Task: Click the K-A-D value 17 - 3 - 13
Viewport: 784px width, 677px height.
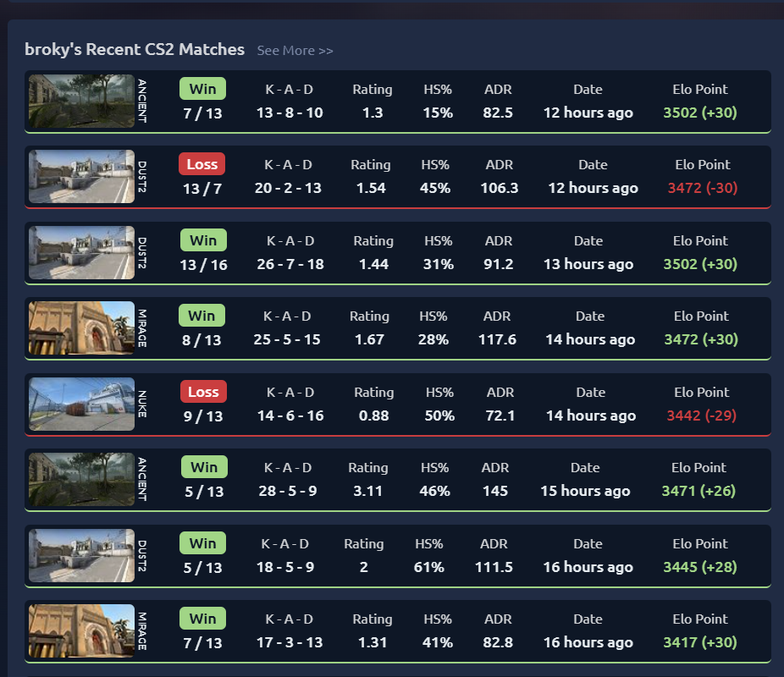Action: point(290,642)
